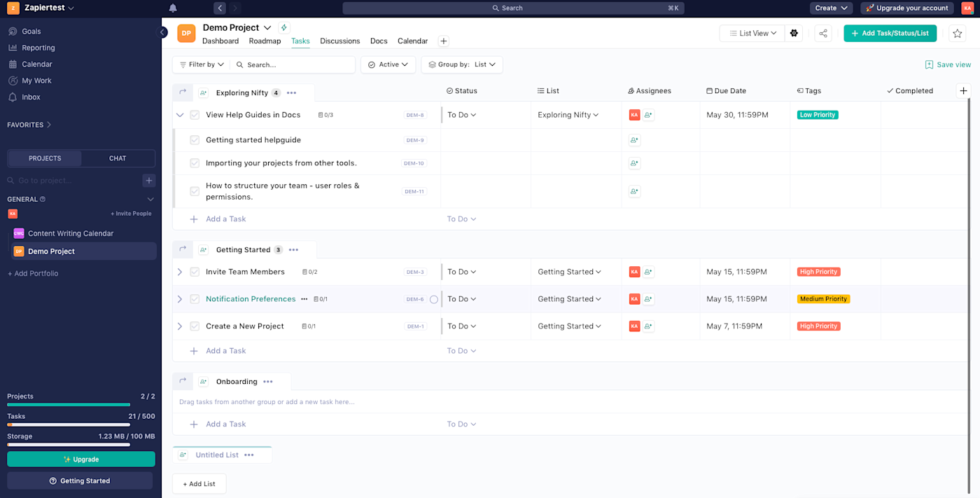
Task: Click the lightning bolt automation icon
Action: (283, 28)
